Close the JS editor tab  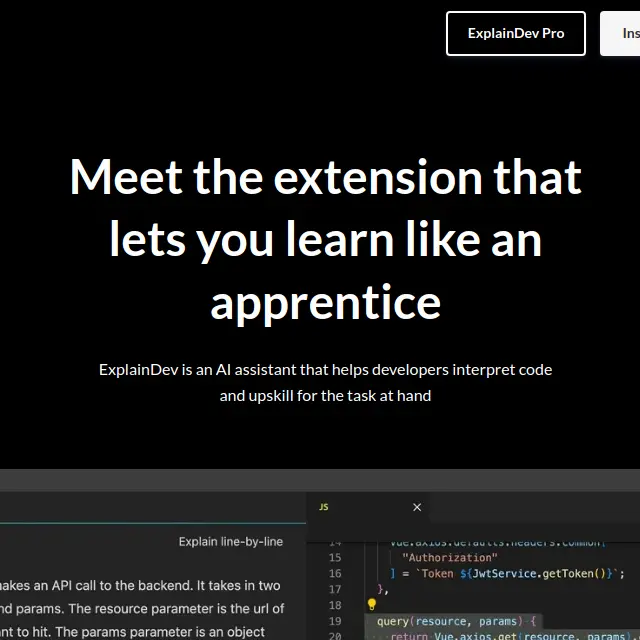(417, 507)
